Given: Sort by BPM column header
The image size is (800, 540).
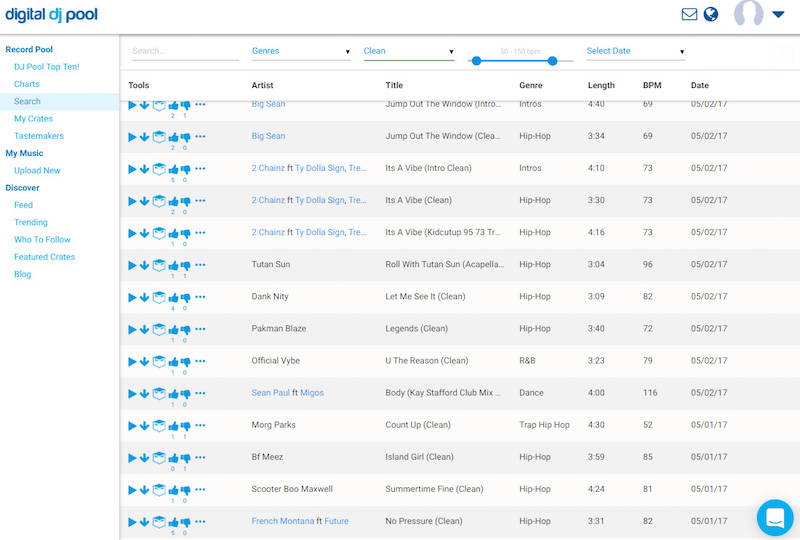Looking at the screenshot, I should [x=652, y=85].
